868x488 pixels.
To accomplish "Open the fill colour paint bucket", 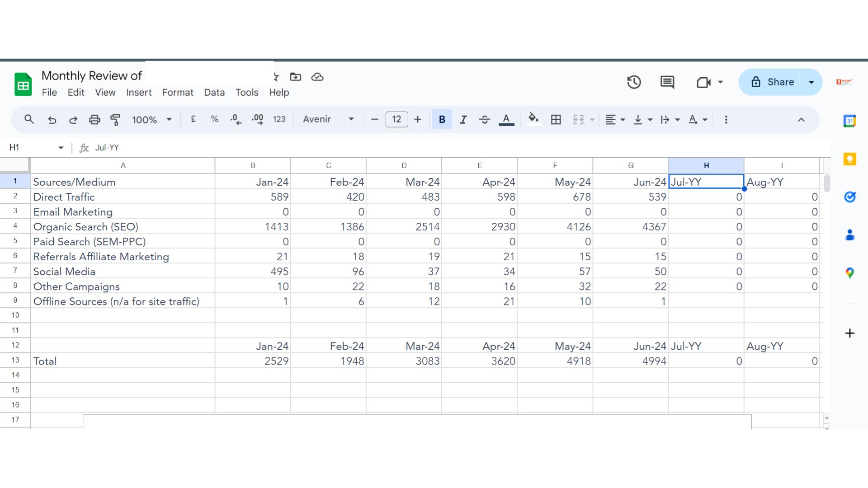I will [533, 119].
